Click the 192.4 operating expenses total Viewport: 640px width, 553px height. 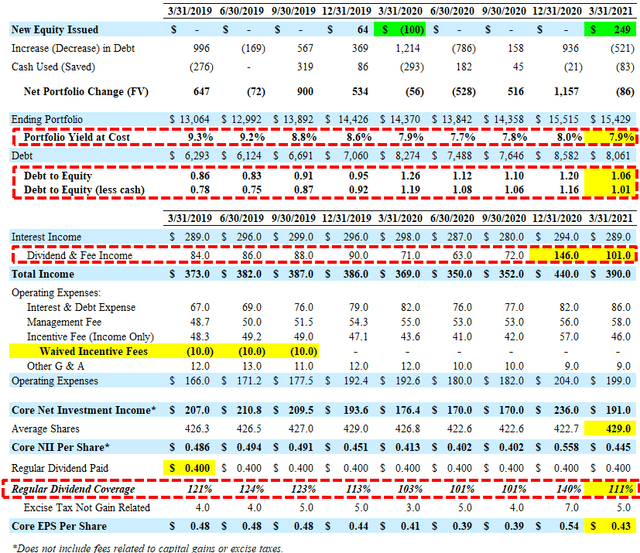pos(355,381)
